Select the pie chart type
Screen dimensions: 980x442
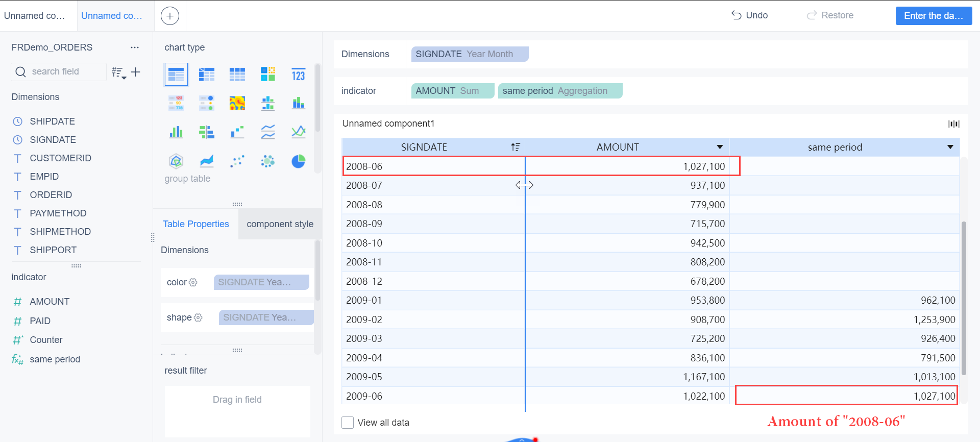pyautogui.click(x=298, y=161)
